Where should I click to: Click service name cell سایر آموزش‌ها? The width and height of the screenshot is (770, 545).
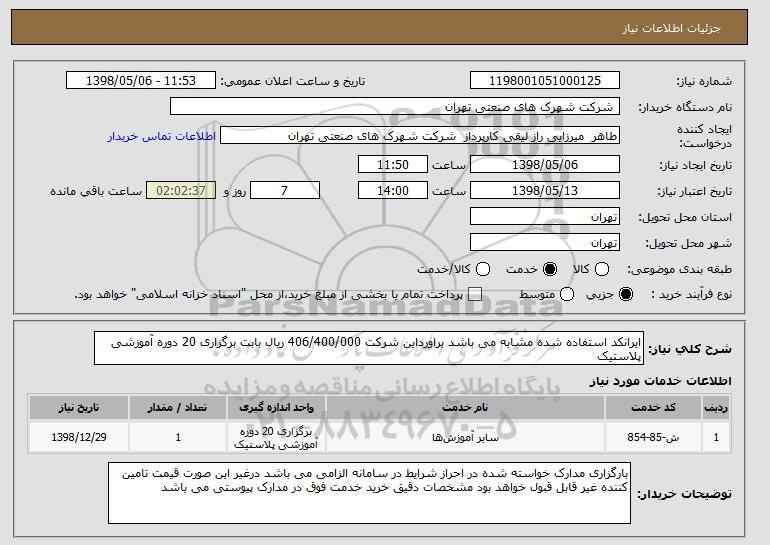pyautogui.click(x=465, y=437)
